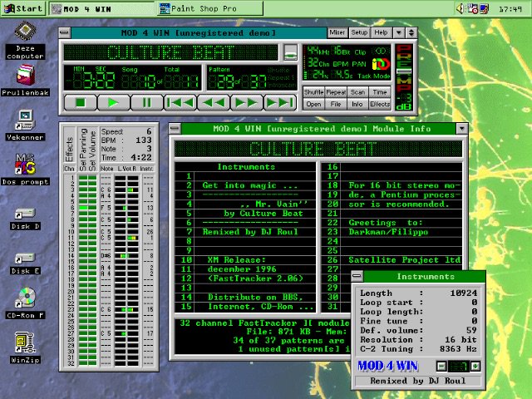Click the Time value 4:22
The width and height of the screenshot is (532, 399).
point(141,158)
